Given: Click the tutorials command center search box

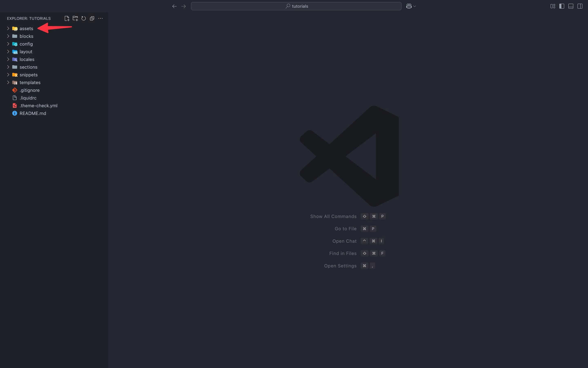Looking at the screenshot, I should (296, 6).
